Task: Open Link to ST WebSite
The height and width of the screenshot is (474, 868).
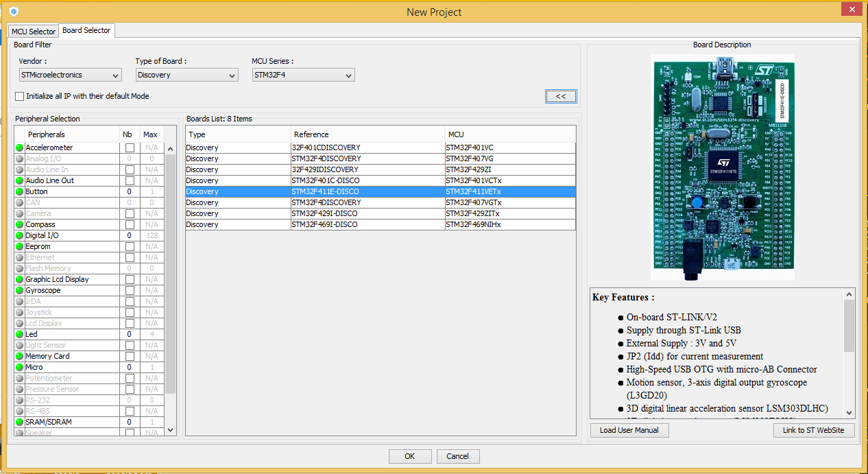Action: coord(814,430)
